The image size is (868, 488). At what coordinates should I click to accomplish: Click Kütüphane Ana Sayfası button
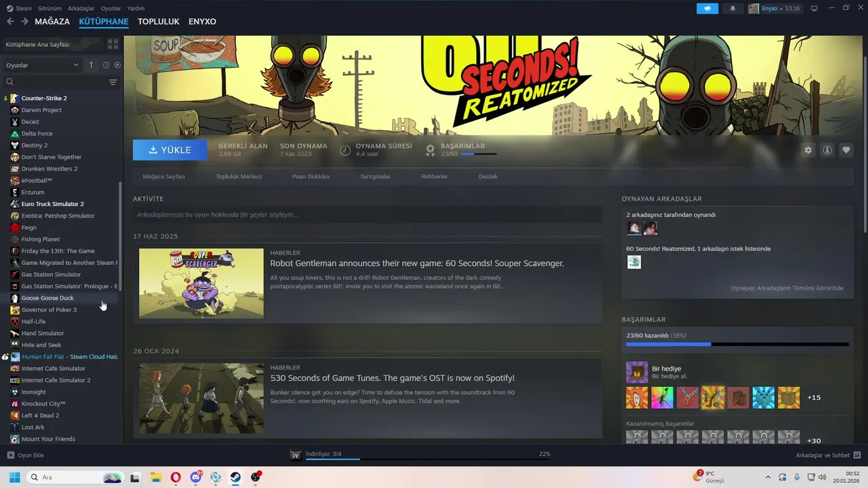(51, 44)
